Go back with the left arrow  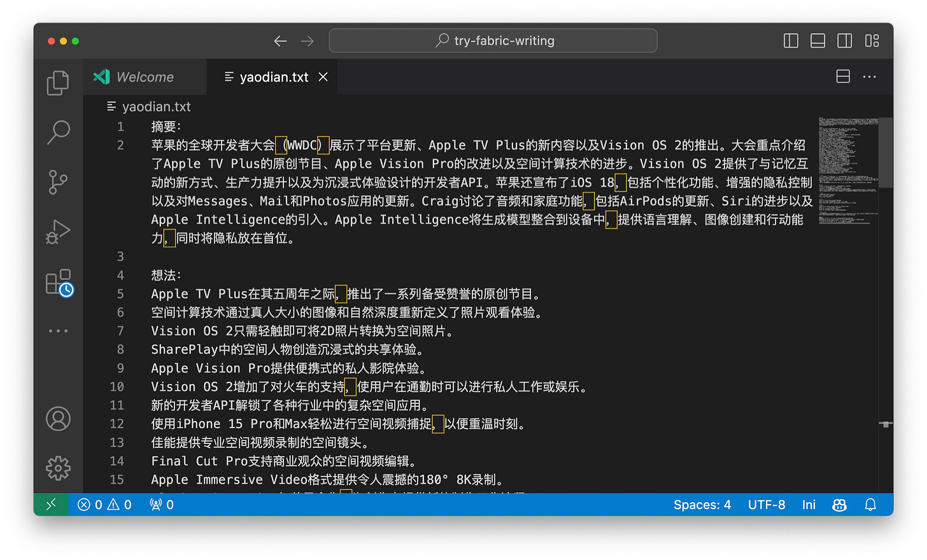pos(280,41)
